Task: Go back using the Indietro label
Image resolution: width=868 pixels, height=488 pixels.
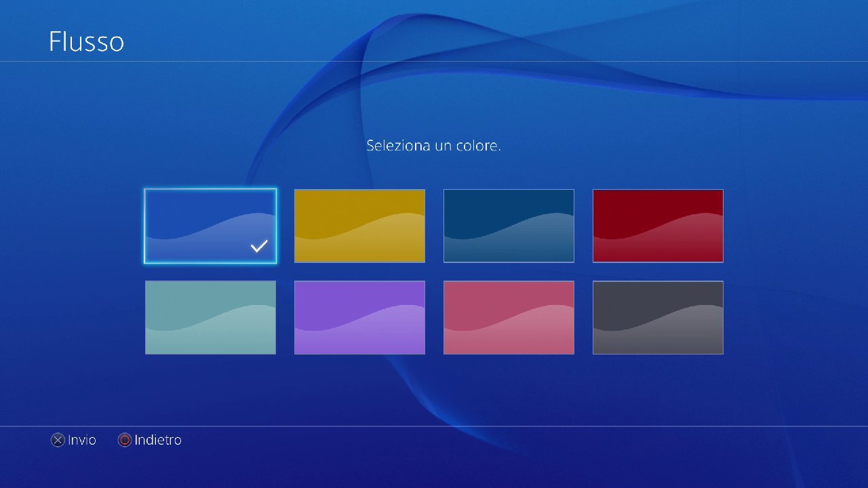Action: [x=158, y=440]
